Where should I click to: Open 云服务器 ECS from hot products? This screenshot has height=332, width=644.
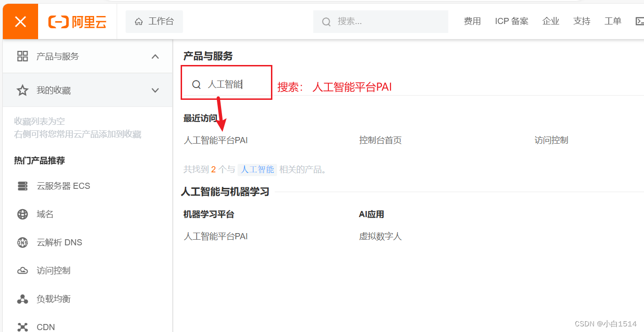[63, 186]
